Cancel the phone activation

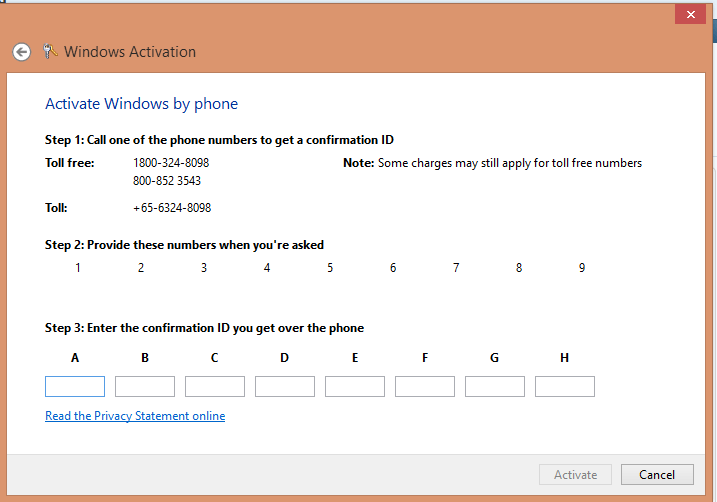click(x=657, y=475)
